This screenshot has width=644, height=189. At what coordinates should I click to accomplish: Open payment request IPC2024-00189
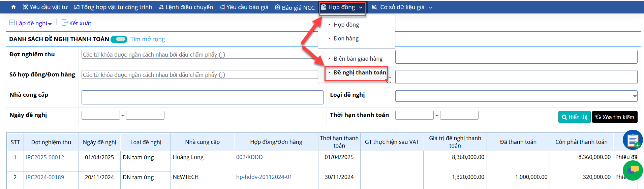pyautogui.click(x=45, y=177)
